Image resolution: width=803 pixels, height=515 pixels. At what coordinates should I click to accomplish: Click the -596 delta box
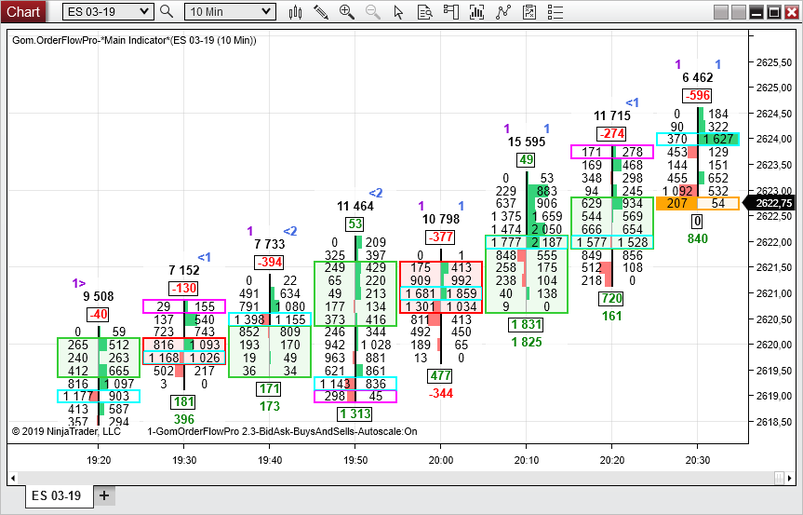[698, 96]
